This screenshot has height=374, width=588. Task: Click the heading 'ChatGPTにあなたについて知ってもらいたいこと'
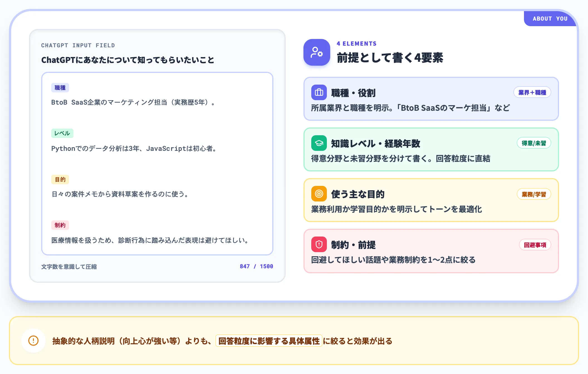point(128,60)
